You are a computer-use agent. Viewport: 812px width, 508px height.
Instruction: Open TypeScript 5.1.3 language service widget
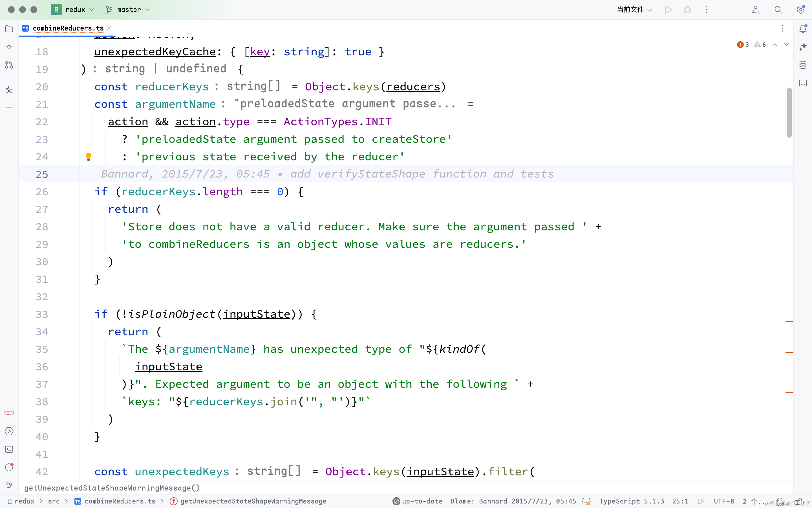tap(632, 501)
